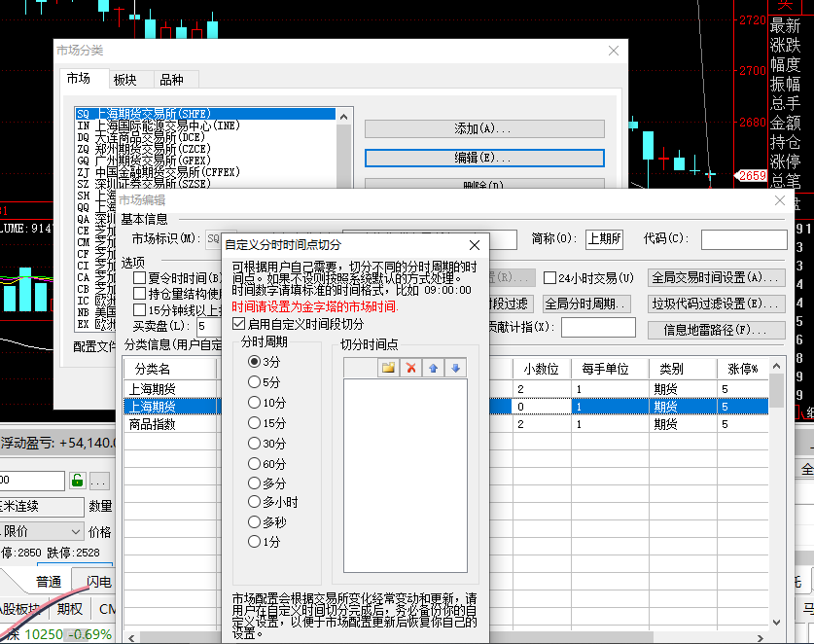The image size is (814, 644).
Task: Choose the 多小时 period option
Action: [x=255, y=502]
